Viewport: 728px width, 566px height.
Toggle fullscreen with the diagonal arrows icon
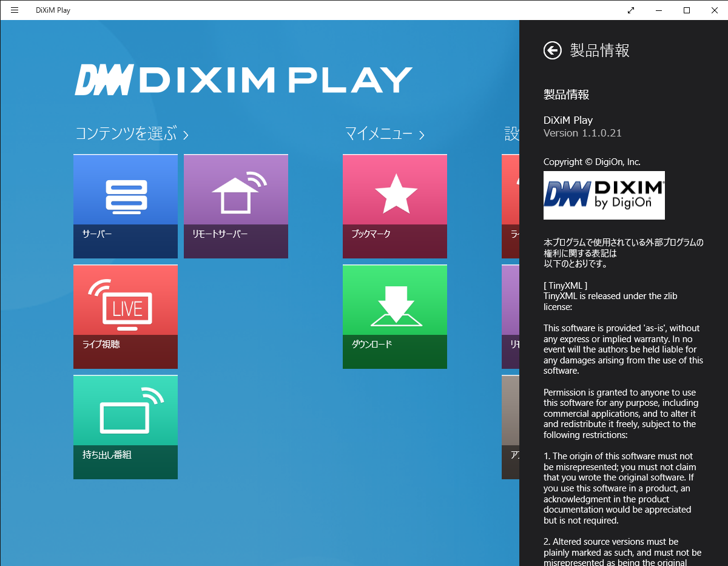630,10
